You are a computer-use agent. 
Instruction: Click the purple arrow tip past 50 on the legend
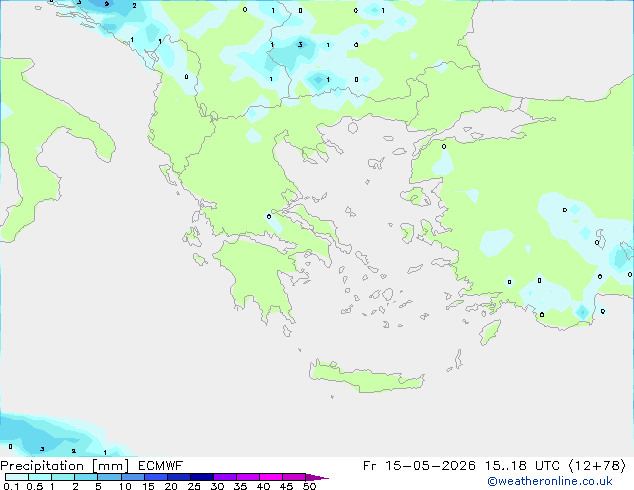pos(317,477)
